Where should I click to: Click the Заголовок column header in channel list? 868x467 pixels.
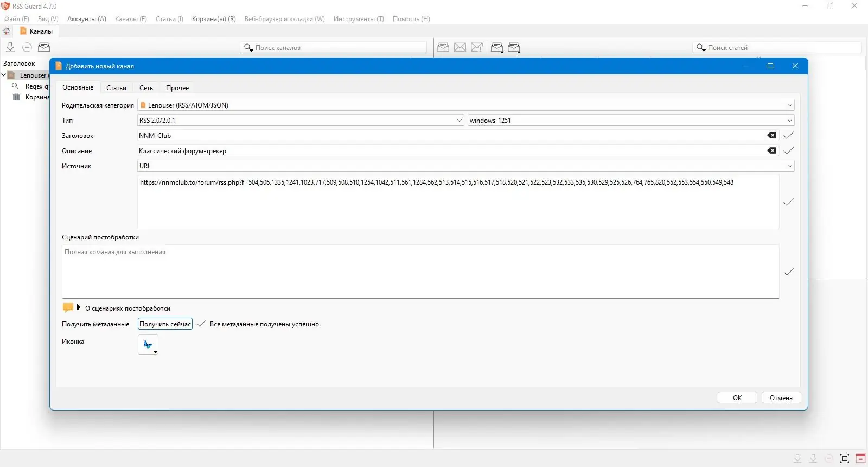pyautogui.click(x=19, y=64)
